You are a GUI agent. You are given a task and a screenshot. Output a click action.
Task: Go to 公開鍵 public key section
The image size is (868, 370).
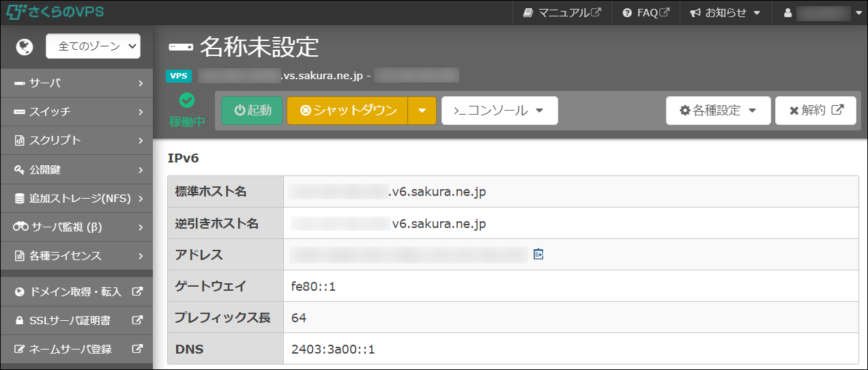coord(76,169)
